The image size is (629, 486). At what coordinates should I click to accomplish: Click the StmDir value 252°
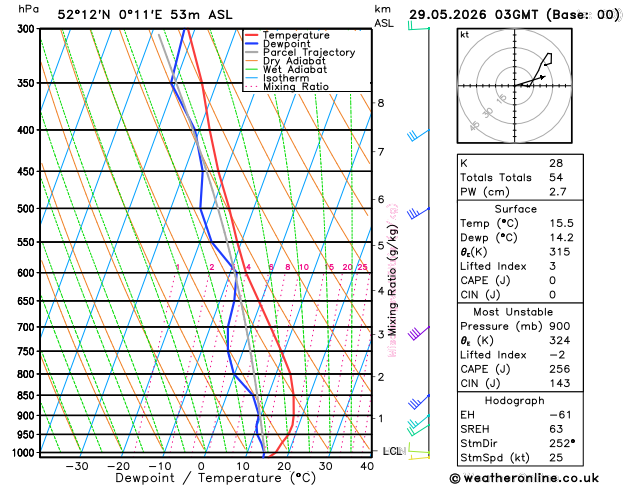[562, 443]
